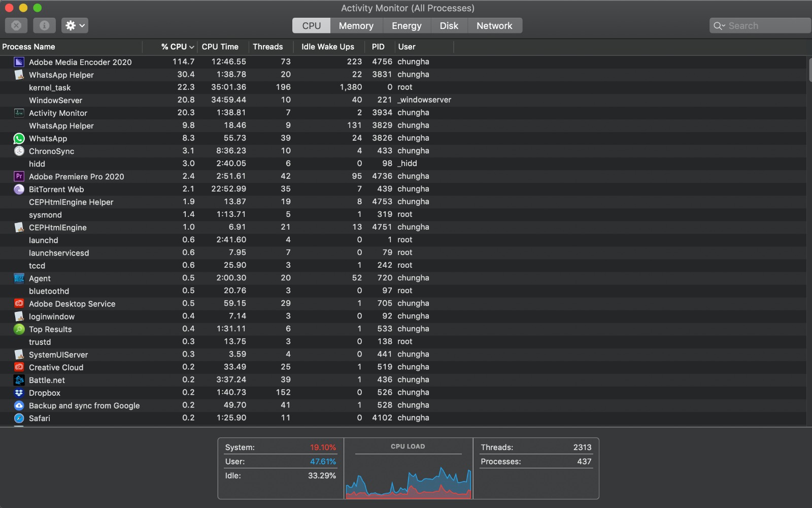Click the loginwindow process icon

pos(19,316)
